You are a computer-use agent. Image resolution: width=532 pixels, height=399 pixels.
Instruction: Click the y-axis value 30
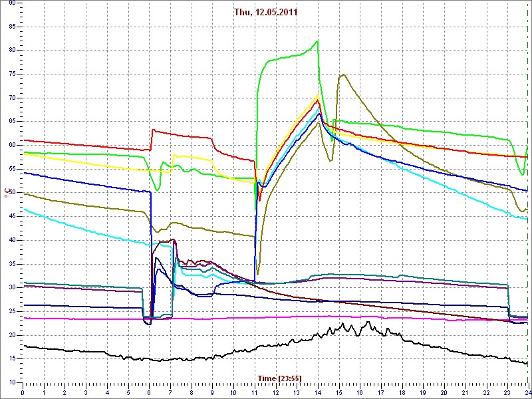tap(11, 288)
